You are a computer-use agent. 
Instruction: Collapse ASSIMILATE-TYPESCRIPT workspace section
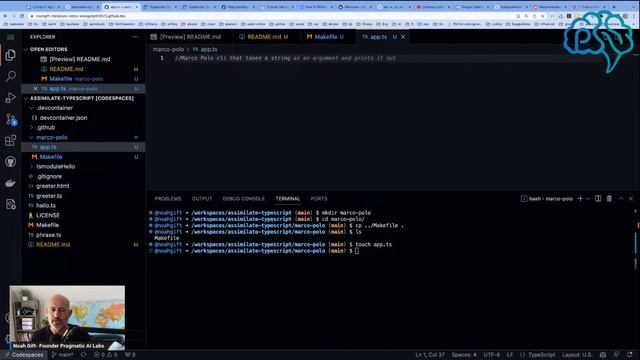pos(82,98)
